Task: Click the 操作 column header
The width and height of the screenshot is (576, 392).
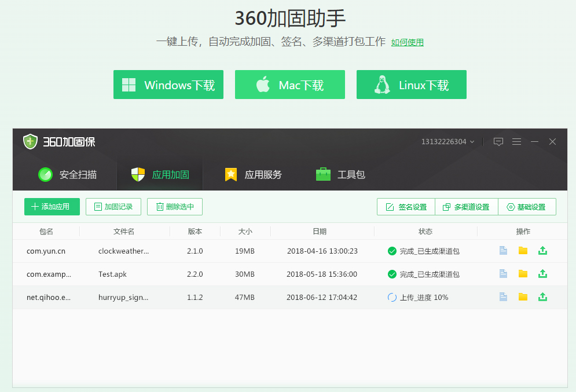Action: pyautogui.click(x=523, y=232)
